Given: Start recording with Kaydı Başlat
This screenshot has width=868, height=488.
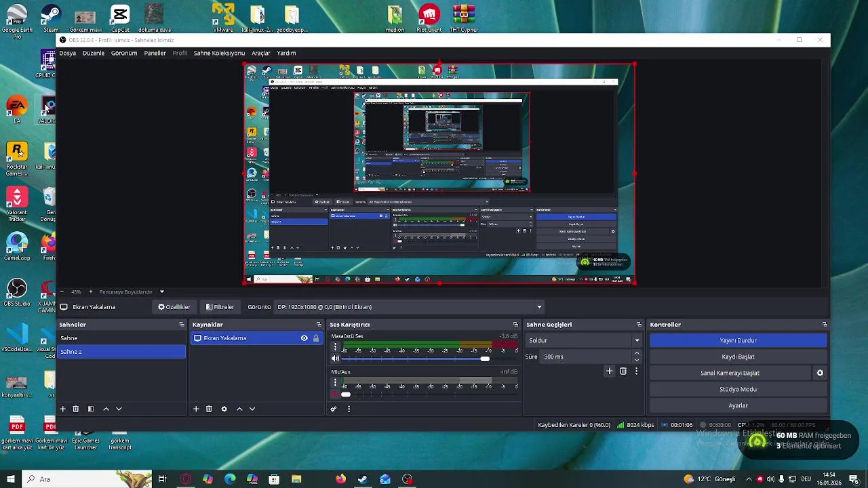Looking at the screenshot, I should pyautogui.click(x=738, y=357).
